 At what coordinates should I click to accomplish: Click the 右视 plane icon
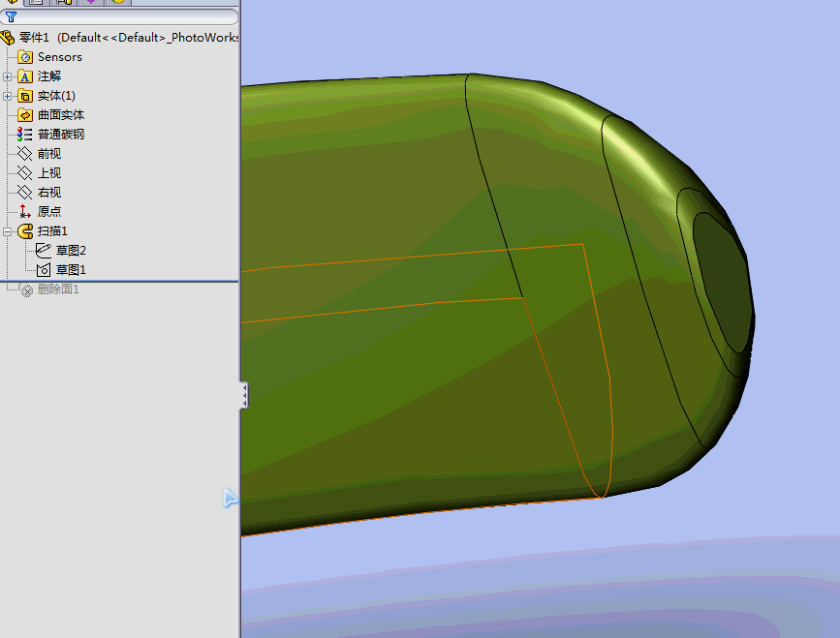24,192
